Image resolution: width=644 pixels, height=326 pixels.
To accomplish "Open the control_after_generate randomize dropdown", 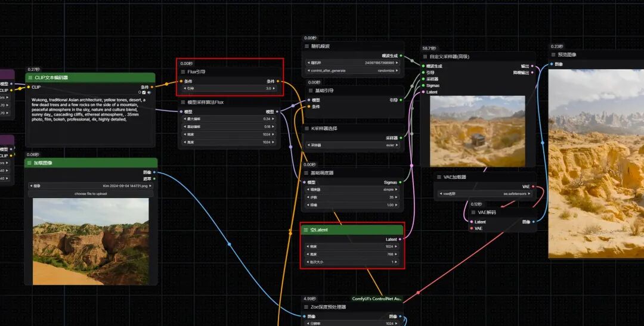I will click(x=352, y=70).
